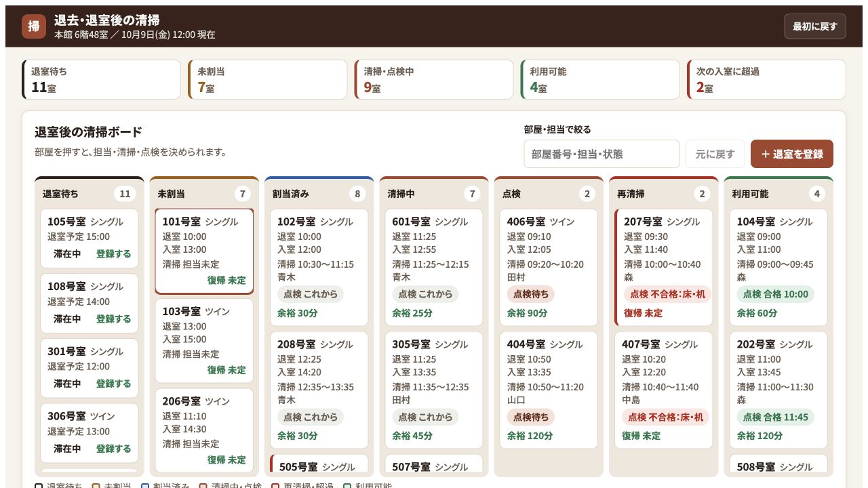Focus the 部屋番号・担当・状態 filter field
This screenshot has height=488, width=868.
tap(601, 154)
